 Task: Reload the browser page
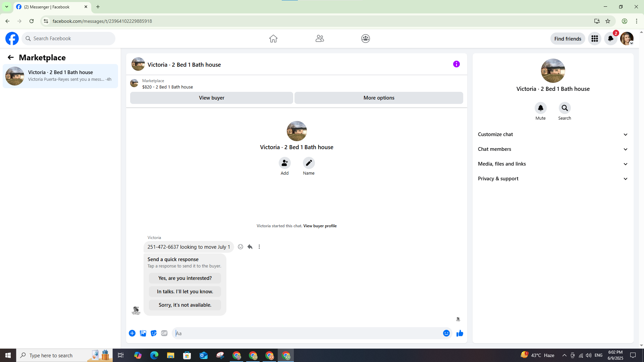coord(32,21)
